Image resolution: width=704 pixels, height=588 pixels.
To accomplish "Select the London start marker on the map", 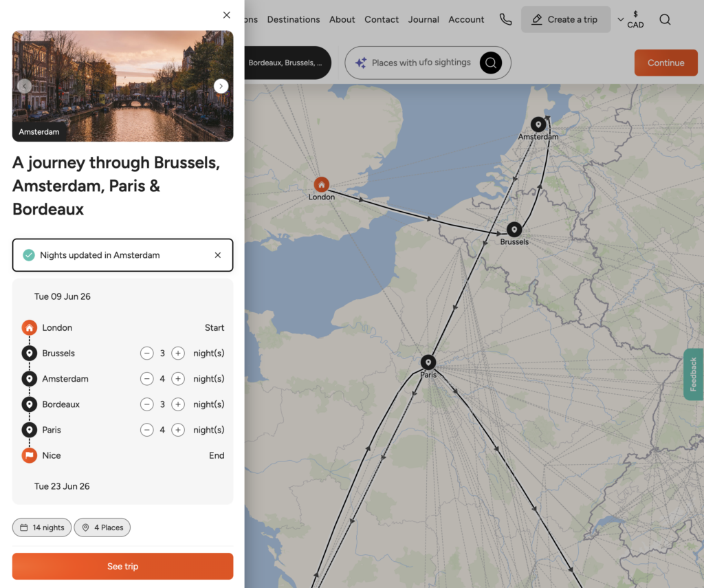I will pos(321,184).
